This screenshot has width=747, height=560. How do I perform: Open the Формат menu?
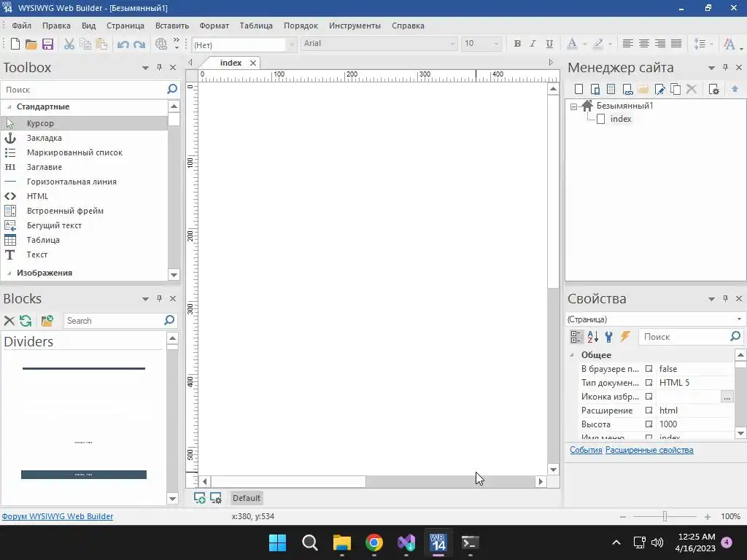[x=214, y=26]
